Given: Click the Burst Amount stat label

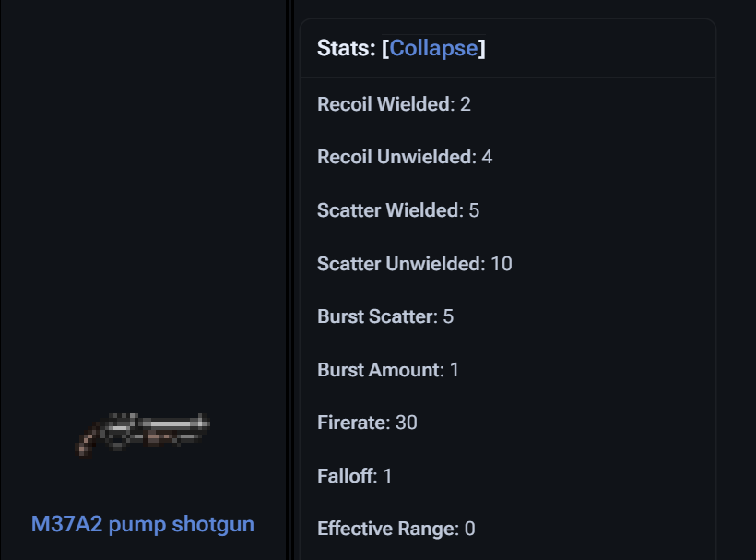Looking at the screenshot, I should (x=379, y=370).
